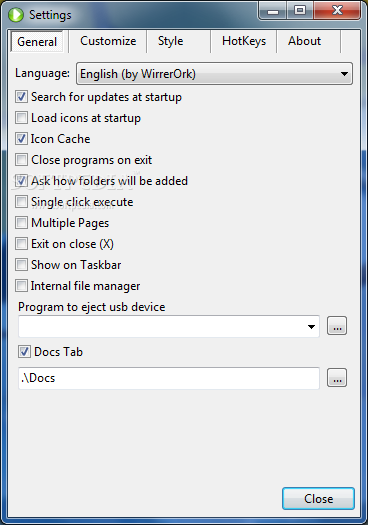The width and height of the screenshot is (368, 525).
Task: Minimize the Settings window
Action: [273, 11]
